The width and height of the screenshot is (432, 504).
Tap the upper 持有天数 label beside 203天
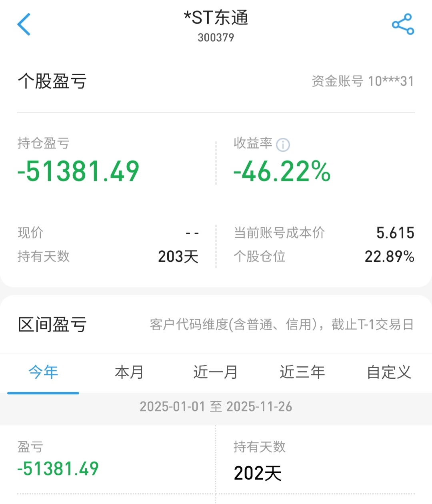pyautogui.click(x=44, y=256)
